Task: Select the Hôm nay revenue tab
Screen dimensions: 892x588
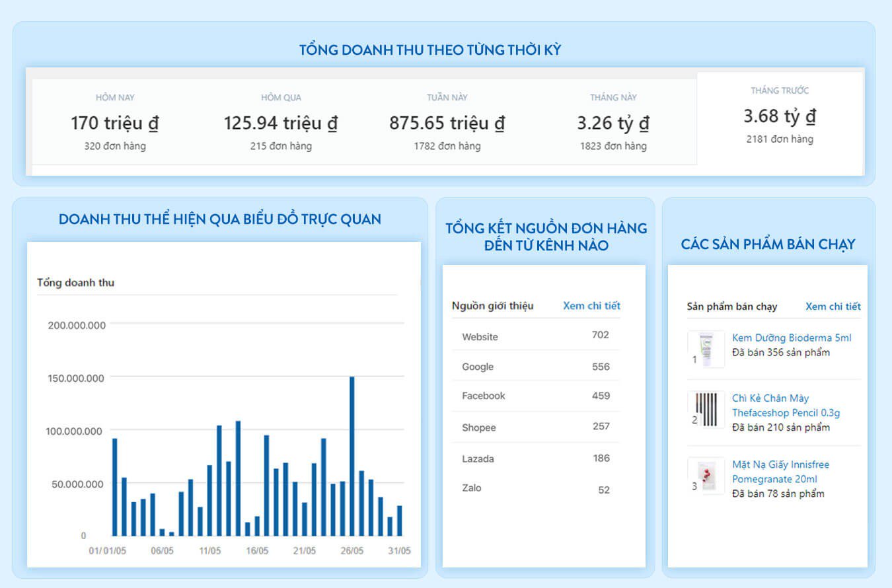Action: pos(115,122)
